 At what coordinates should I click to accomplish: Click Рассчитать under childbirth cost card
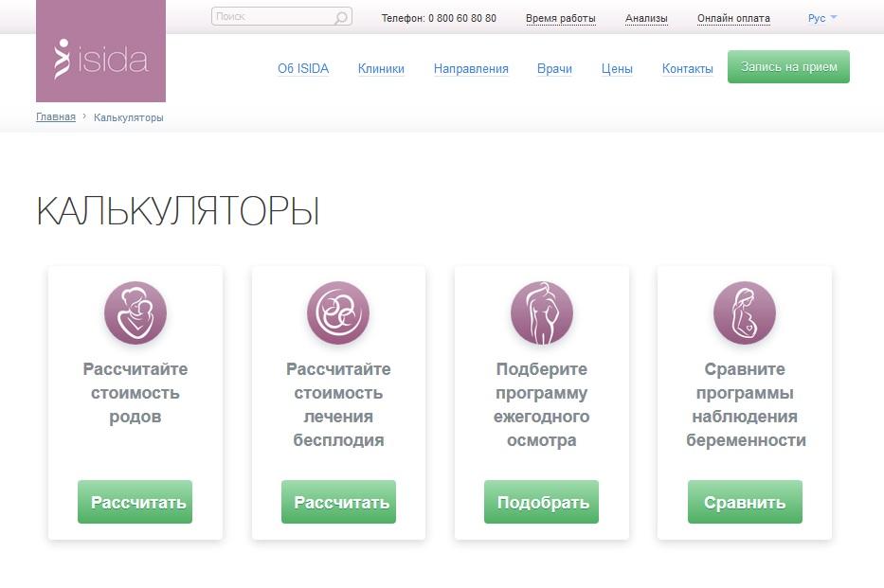click(x=135, y=502)
